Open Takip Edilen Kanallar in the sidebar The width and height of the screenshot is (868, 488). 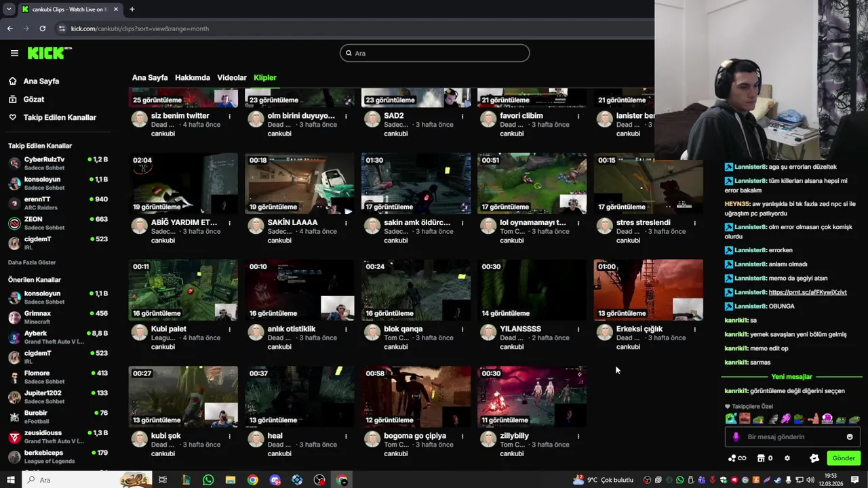(60, 117)
